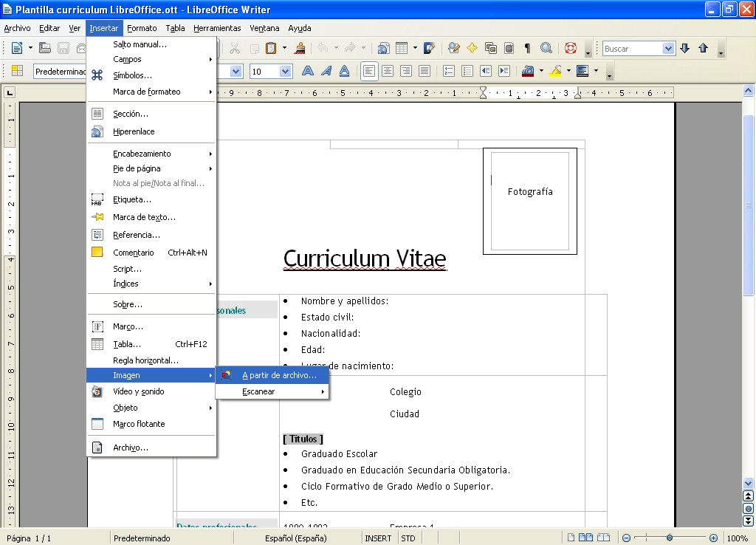Select Tabla... in the Insertar menu
Image resolution: width=756 pixels, height=545 pixels.
coord(151,344)
